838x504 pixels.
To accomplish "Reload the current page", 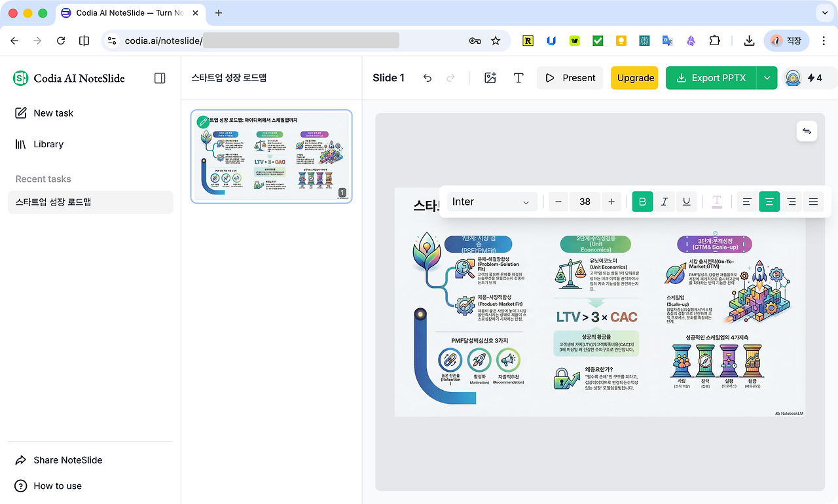I will (x=61, y=41).
